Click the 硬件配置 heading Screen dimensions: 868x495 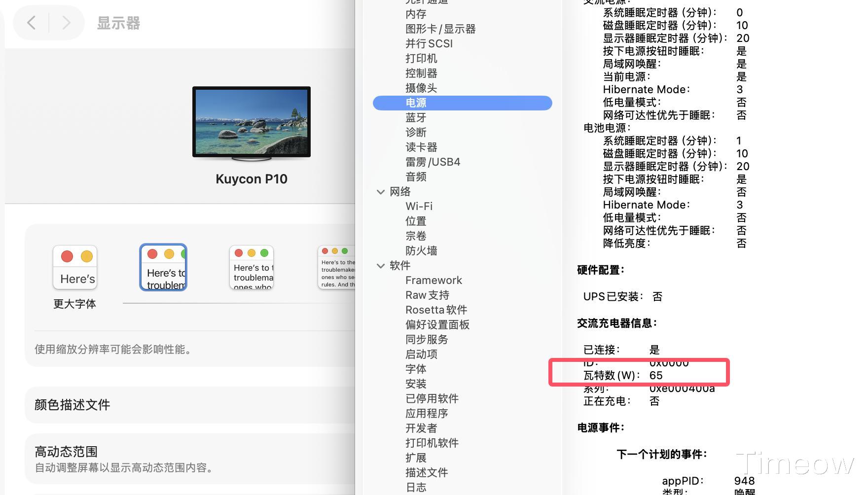tap(601, 270)
